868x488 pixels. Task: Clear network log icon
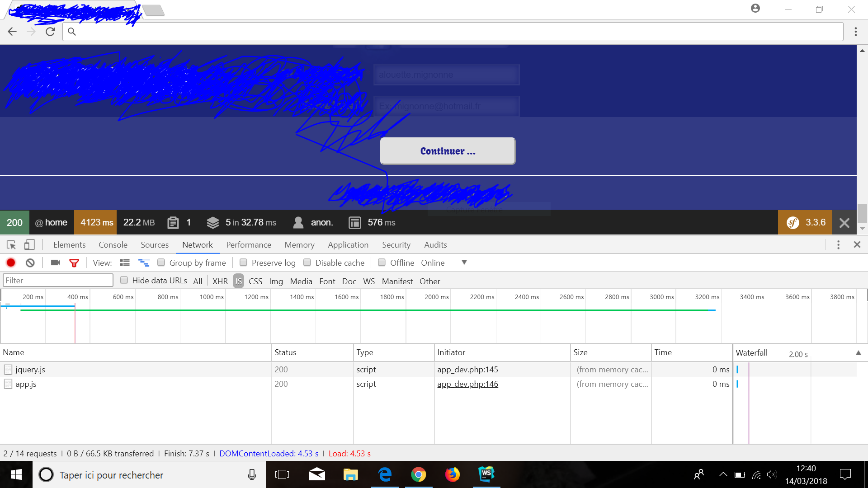click(x=30, y=263)
